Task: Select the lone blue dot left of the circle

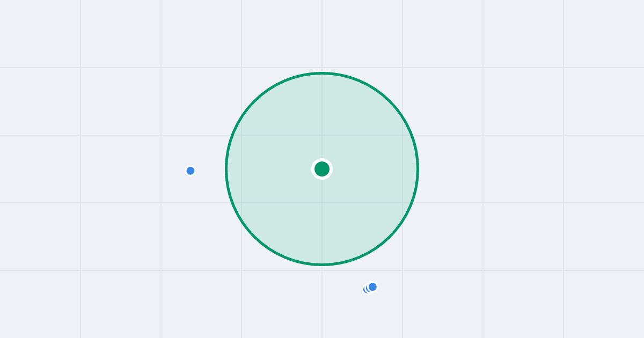Action: pos(191,171)
